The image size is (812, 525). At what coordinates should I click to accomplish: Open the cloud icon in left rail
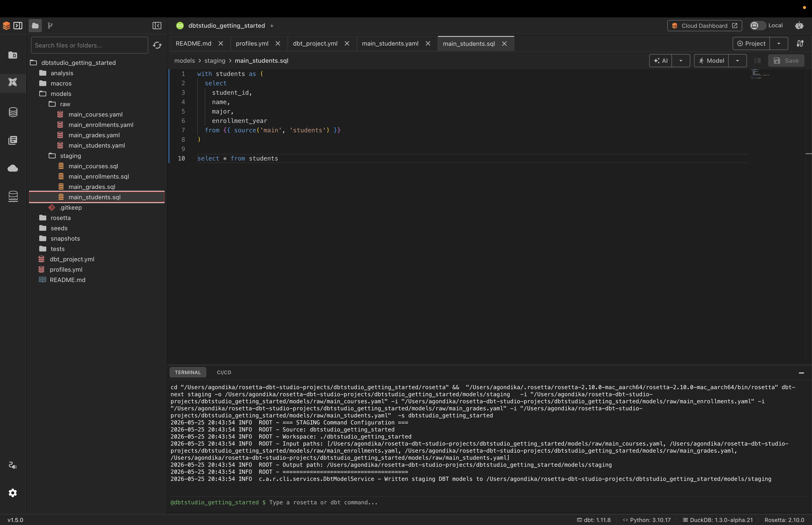pyautogui.click(x=13, y=168)
